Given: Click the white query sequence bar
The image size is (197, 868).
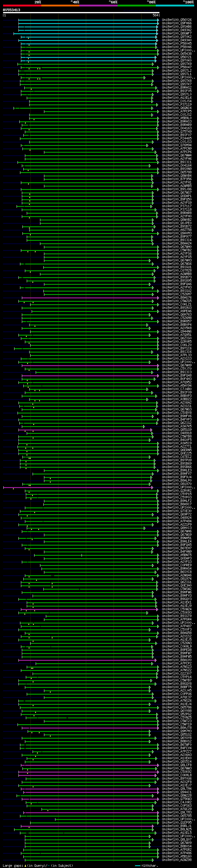Looking at the screenshot, I should (x=81, y=13).
